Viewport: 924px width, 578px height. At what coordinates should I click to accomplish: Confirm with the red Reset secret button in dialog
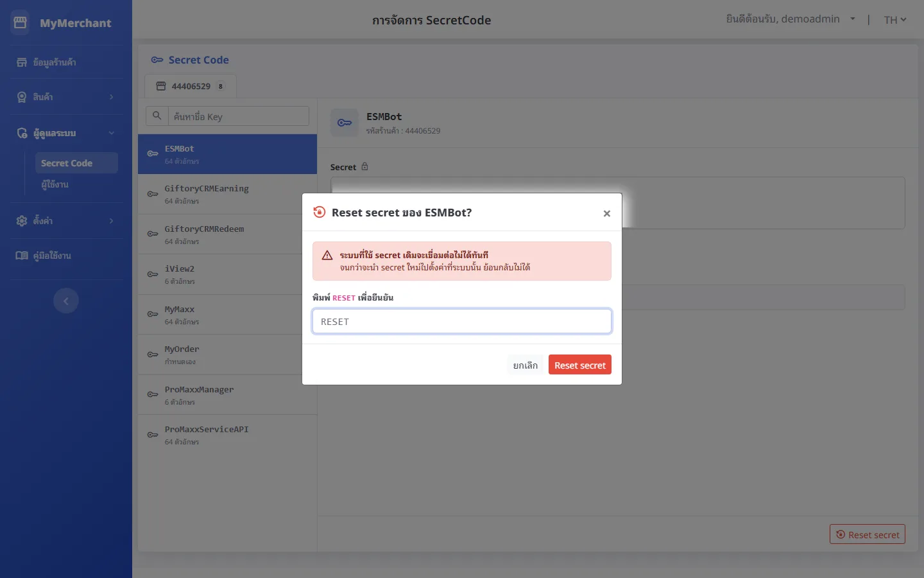580,365
